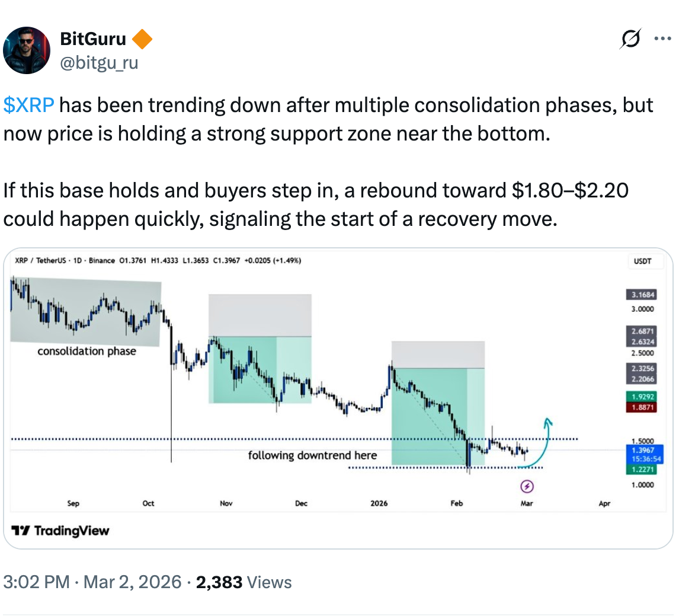Open the $XRP cashtag link
This screenshot has height=616, width=679.
(27, 104)
